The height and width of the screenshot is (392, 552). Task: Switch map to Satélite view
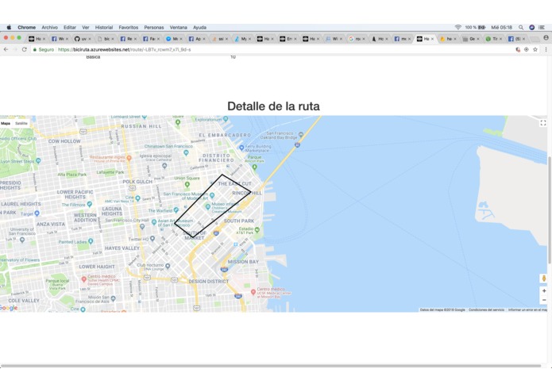[x=21, y=124]
